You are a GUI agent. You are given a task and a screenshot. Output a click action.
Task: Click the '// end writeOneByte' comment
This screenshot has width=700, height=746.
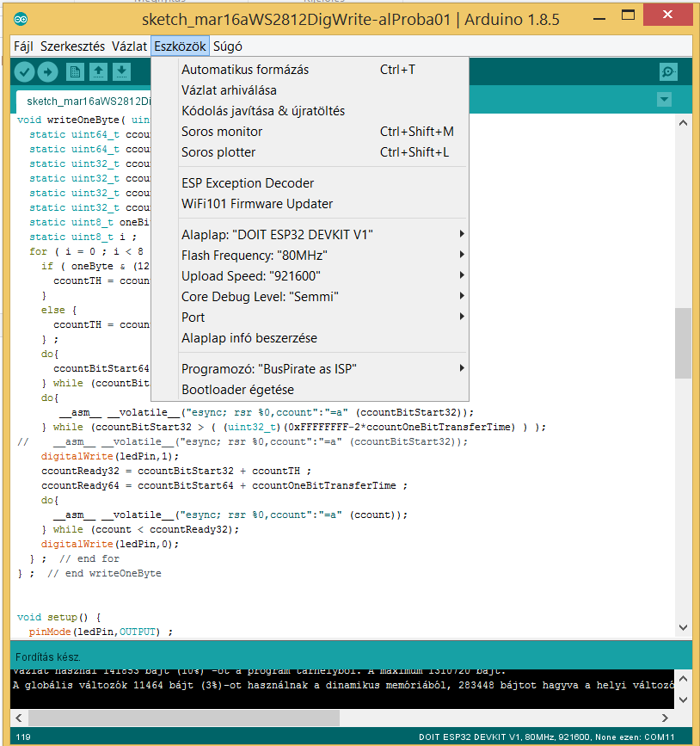[105, 573]
